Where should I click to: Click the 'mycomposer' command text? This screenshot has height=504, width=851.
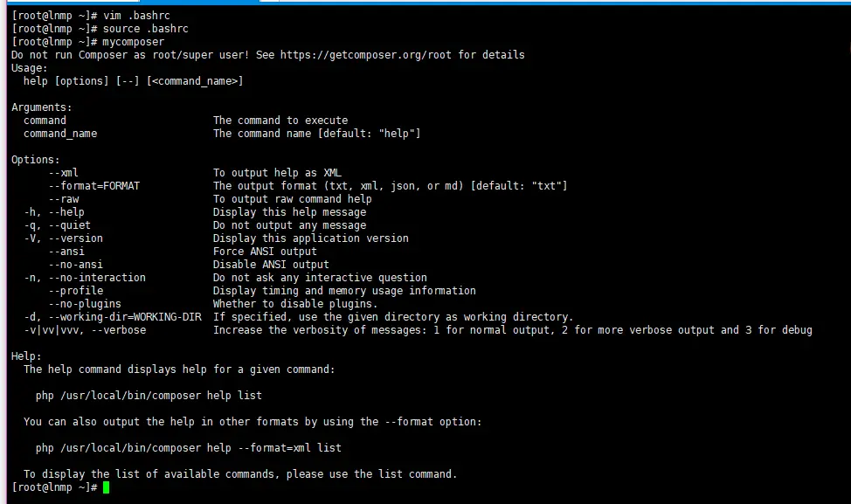[133, 42]
